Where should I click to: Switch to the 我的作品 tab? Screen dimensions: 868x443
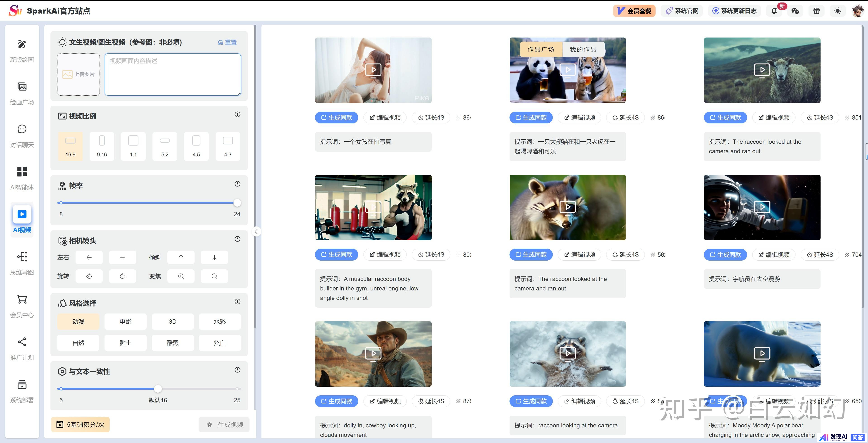tap(583, 49)
